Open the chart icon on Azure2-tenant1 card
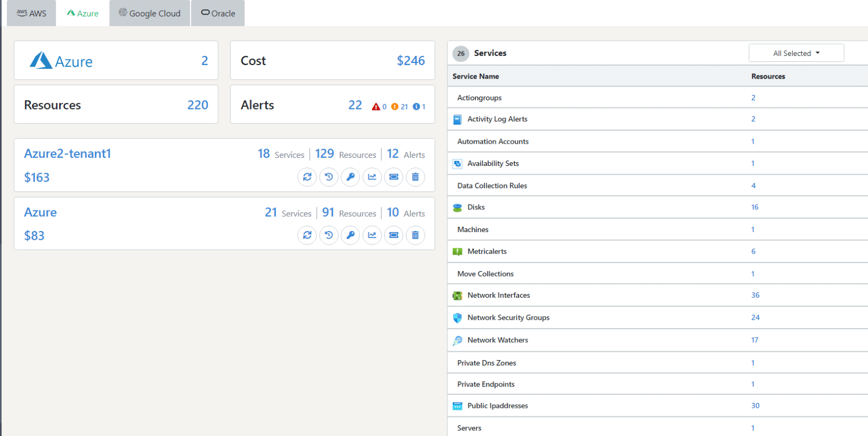The height and width of the screenshot is (436, 868). point(372,177)
